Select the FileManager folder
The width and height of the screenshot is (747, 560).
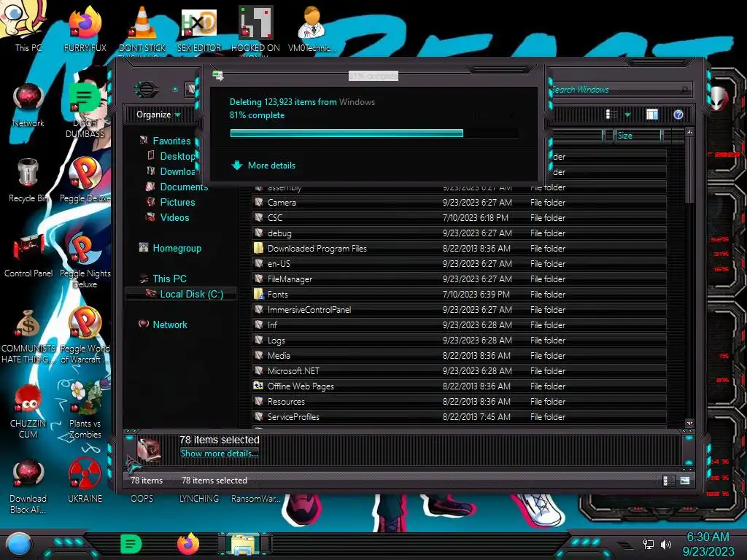point(460,279)
